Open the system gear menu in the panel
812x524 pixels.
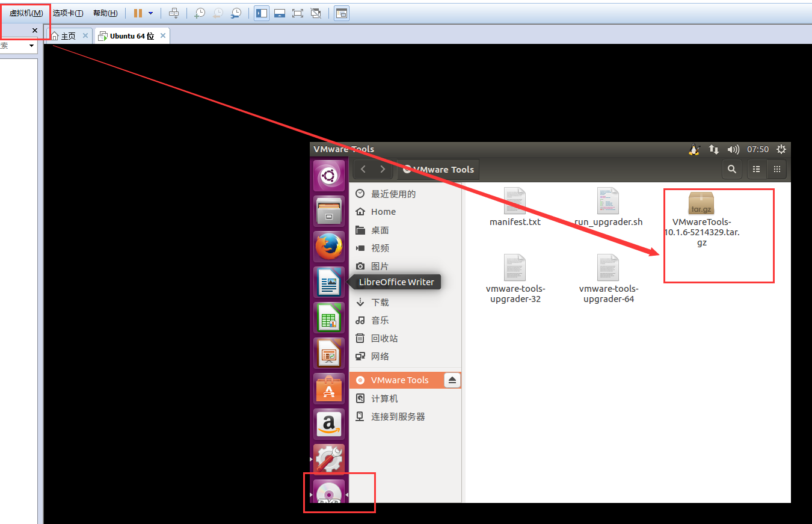(x=781, y=149)
